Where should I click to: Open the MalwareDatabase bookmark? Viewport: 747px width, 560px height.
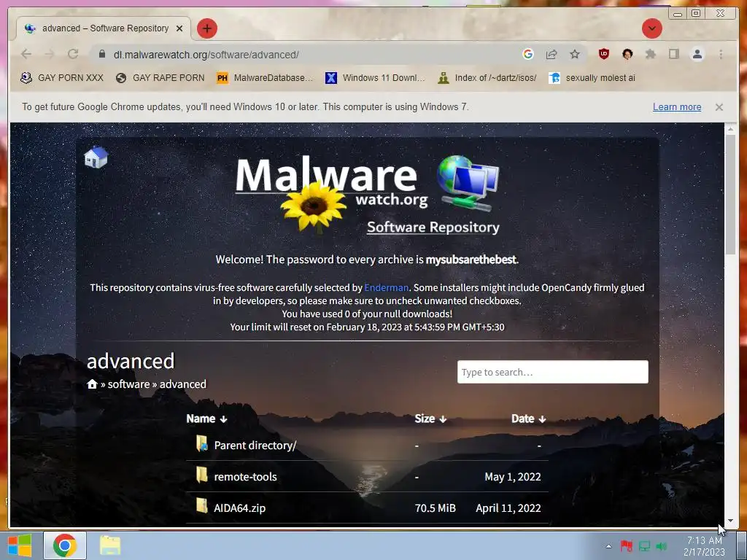pyautogui.click(x=265, y=77)
